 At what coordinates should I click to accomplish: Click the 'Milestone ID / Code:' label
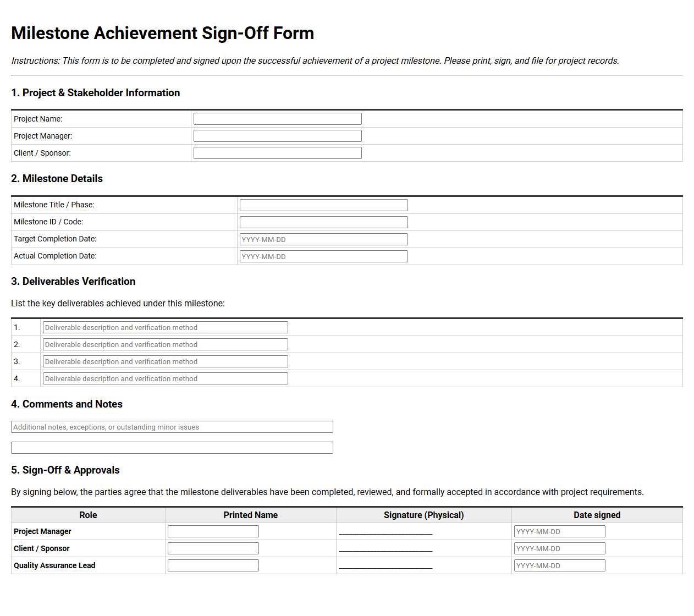tap(48, 222)
